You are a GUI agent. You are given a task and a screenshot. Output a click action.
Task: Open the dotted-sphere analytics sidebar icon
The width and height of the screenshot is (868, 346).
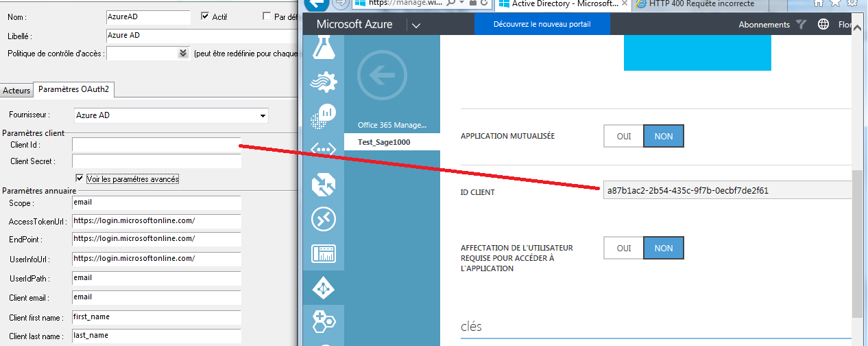point(323,116)
